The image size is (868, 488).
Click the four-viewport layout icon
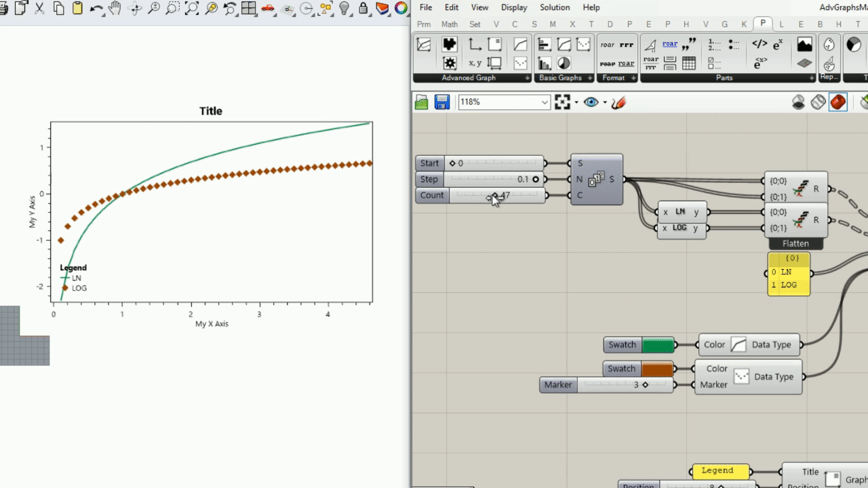click(249, 8)
